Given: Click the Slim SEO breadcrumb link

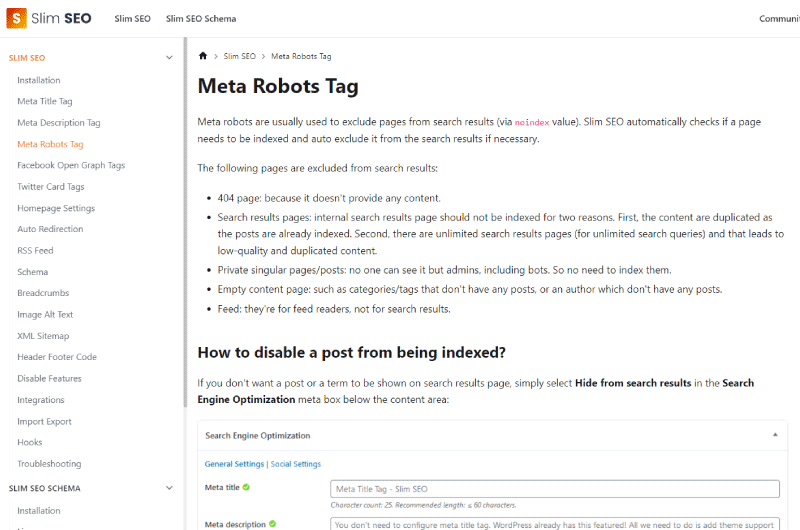Looking at the screenshot, I should point(239,56).
